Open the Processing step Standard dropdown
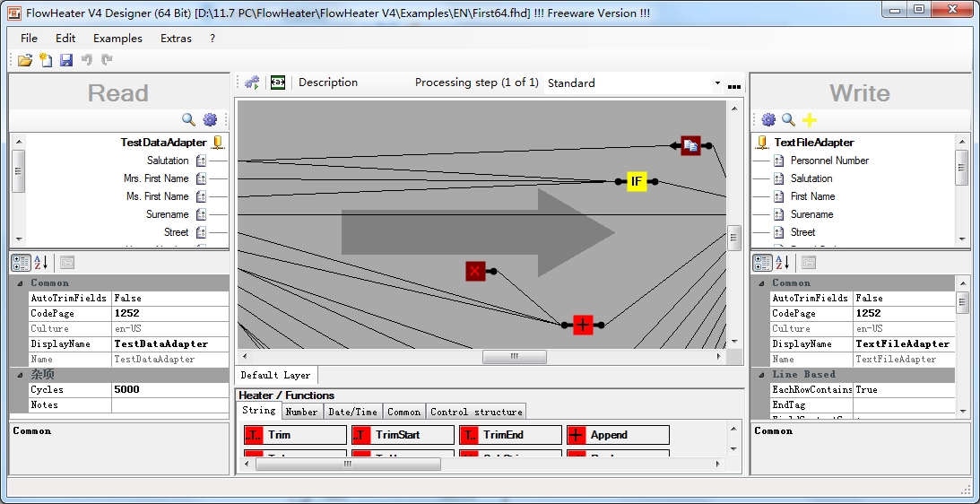The image size is (980, 504). (716, 83)
